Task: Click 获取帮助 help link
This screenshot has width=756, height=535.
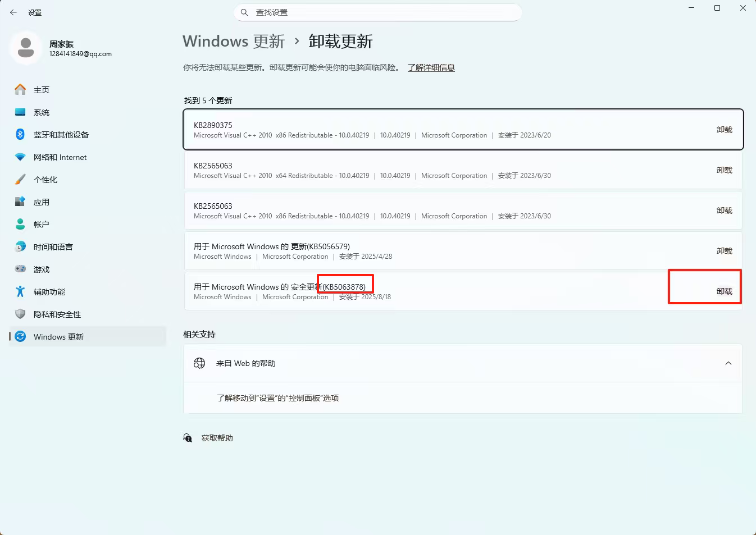Action: 217,438
